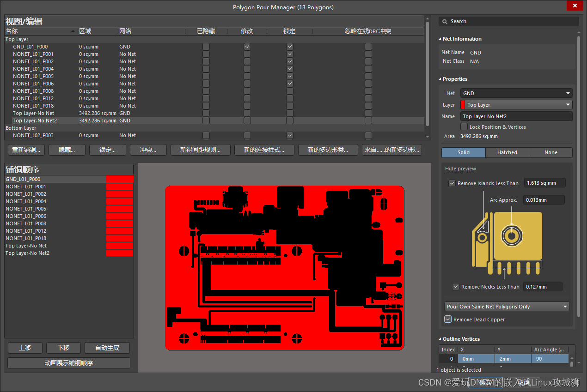Select the None fill mode tab

click(550, 152)
